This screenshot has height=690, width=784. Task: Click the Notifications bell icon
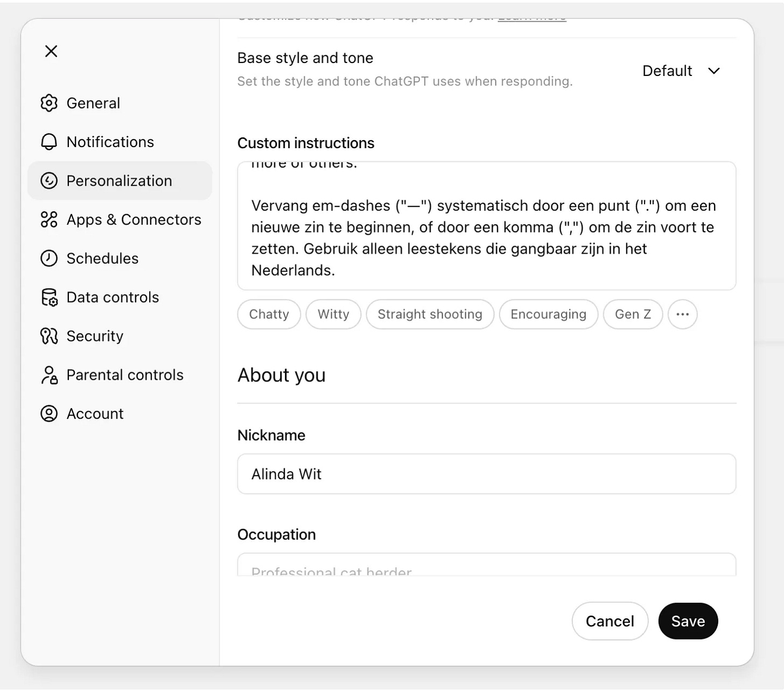pyautogui.click(x=49, y=142)
